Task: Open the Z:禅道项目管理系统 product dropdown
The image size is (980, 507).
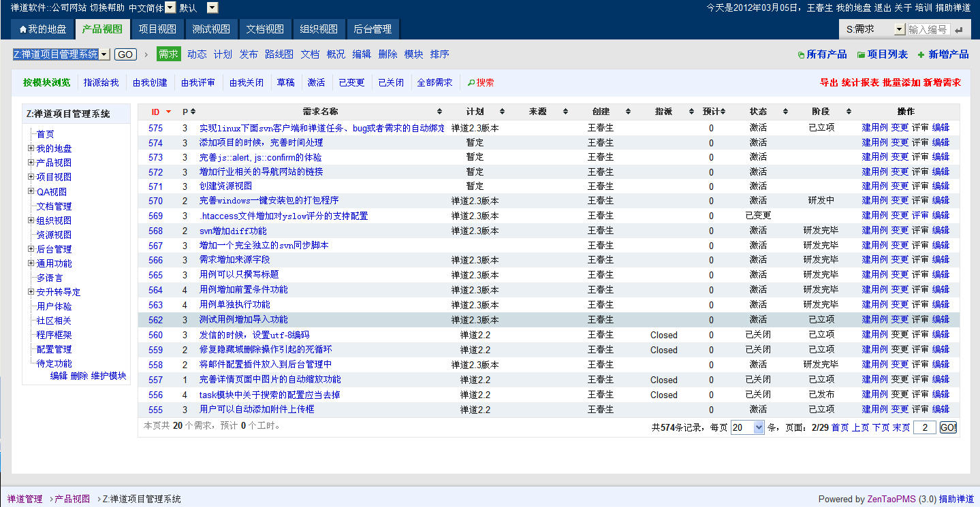Action: coord(104,54)
